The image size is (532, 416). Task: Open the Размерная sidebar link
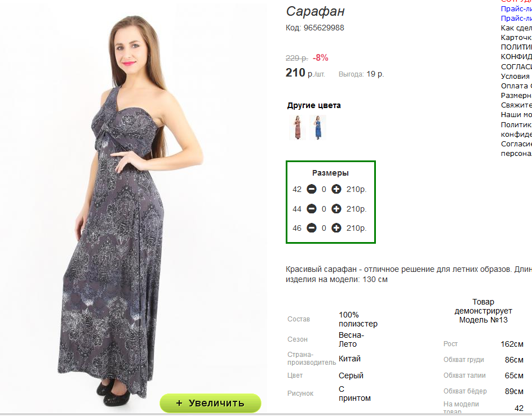[x=516, y=96]
